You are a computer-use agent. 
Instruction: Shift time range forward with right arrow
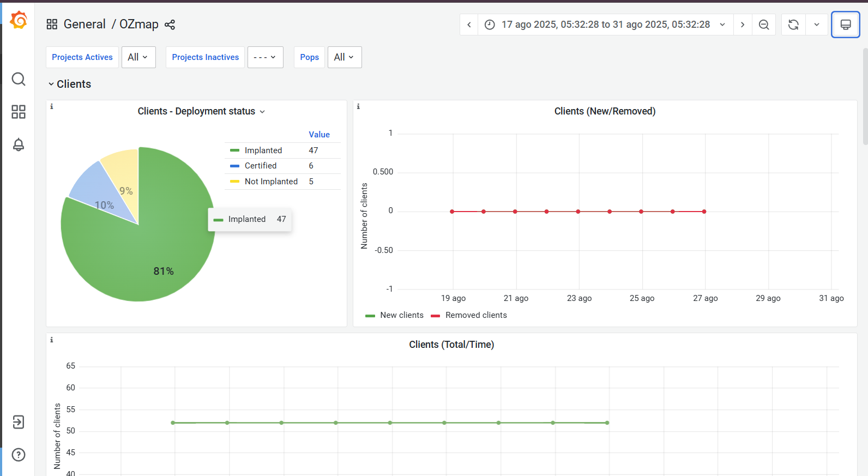pos(743,25)
